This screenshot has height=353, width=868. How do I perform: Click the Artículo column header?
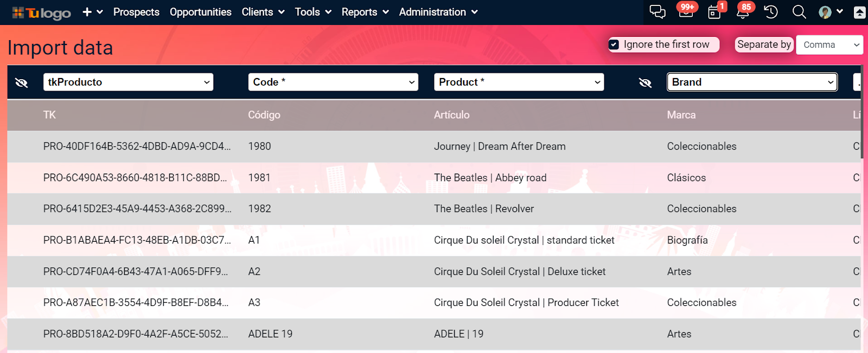coord(452,115)
